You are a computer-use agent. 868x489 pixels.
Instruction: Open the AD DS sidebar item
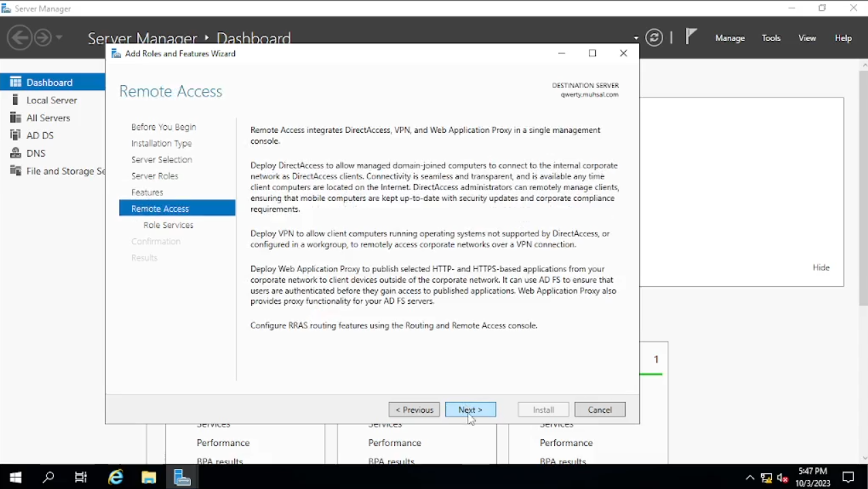click(39, 136)
